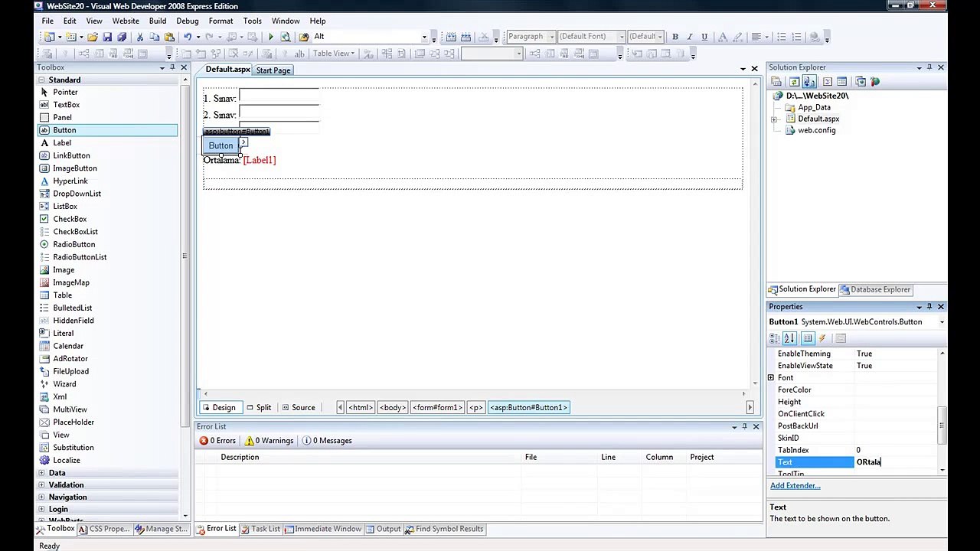Screen dimensions: 980x551
Task: Open the Format menu
Action: tap(220, 21)
